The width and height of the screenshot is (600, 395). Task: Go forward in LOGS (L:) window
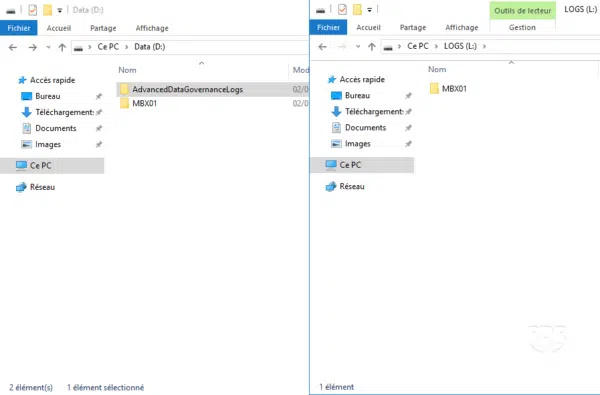pos(342,46)
